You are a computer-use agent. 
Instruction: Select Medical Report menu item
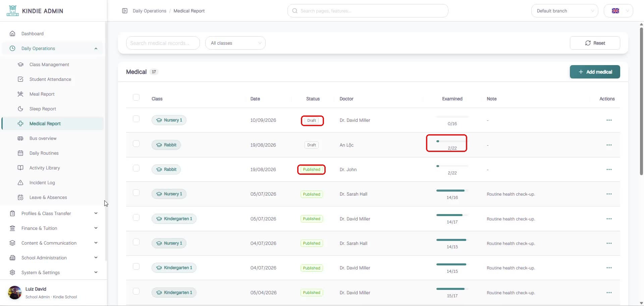coord(53,123)
